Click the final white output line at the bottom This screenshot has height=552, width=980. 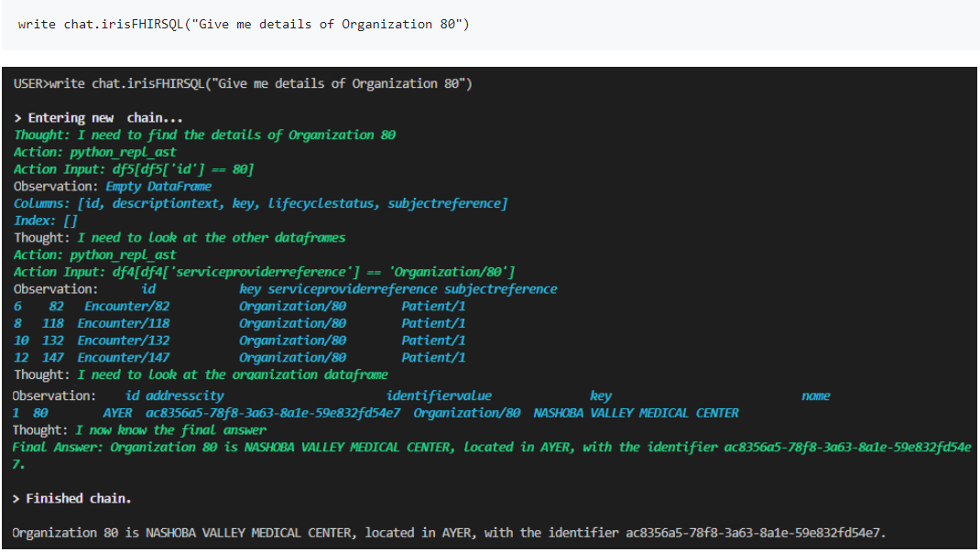449,533
